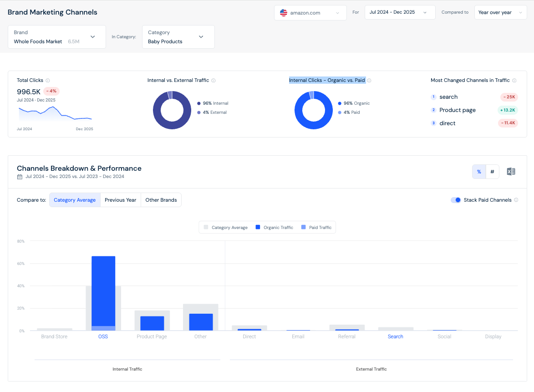This screenshot has width=534, height=392.
Task: Expand the Category Baby Products dropdown
Action: pyautogui.click(x=178, y=37)
